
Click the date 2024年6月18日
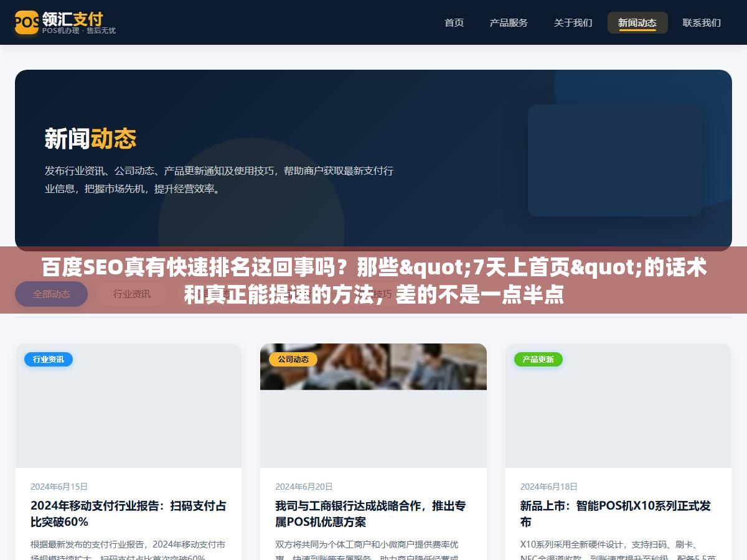[x=549, y=487]
